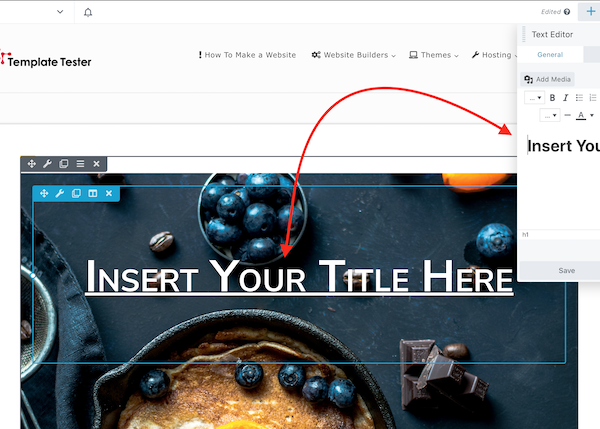Click the row move handle icon
Screen dimensions: 600x429
32,164
